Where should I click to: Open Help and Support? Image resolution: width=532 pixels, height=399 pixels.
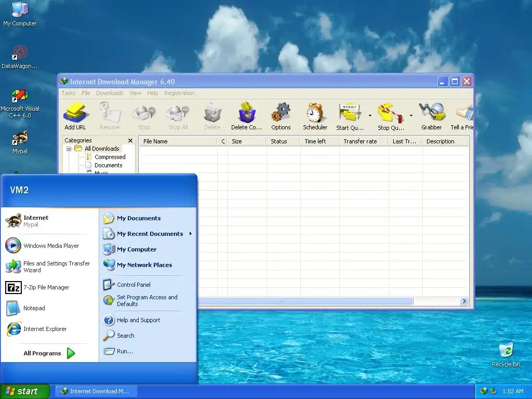[x=148, y=320]
